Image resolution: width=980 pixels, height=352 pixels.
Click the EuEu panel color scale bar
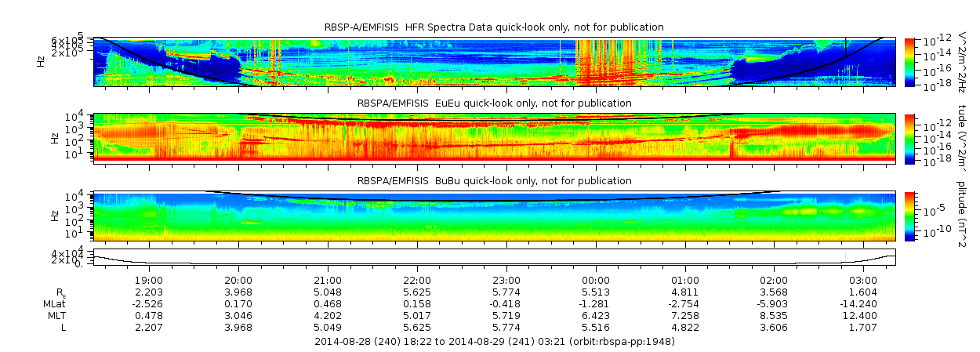(x=909, y=138)
